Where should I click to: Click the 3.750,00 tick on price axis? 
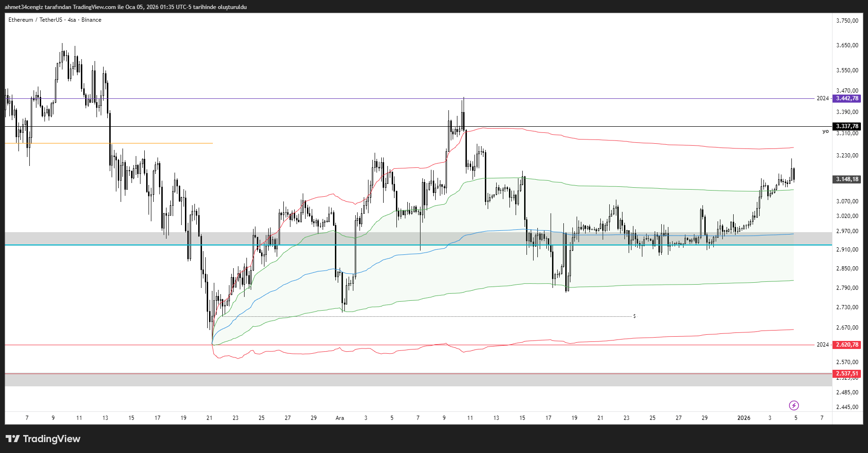(x=847, y=21)
